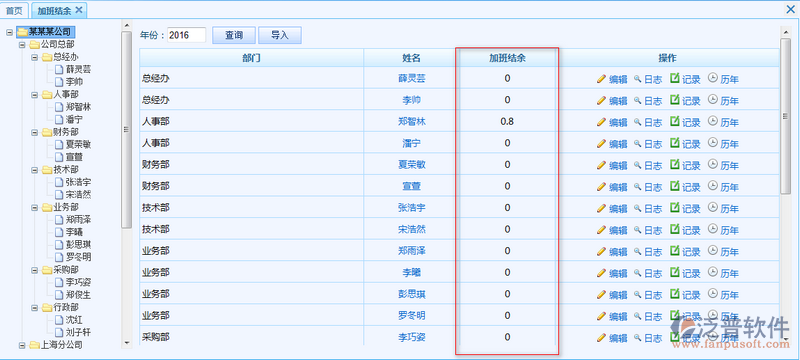Viewport: 800px width, 360px height.
Task: Click the 导入 button
Action: pyautogui.click(x=280, y=35)
